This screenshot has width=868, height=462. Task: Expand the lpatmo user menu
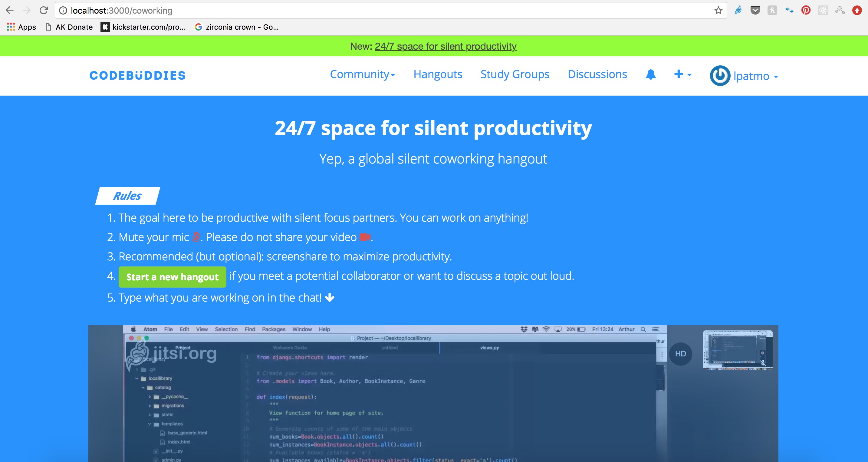[756, 76]
